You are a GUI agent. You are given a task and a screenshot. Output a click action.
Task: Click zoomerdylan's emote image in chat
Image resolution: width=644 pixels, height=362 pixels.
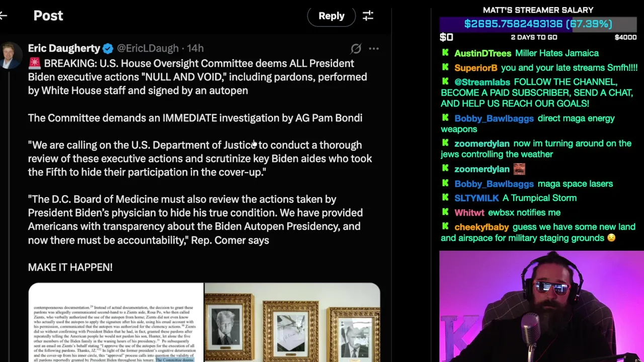click(519, 169)
